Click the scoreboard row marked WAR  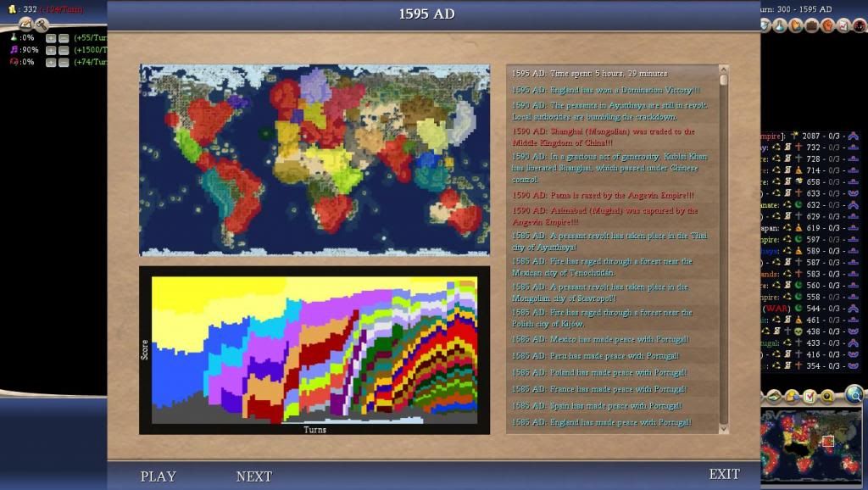tap(811, 309)
